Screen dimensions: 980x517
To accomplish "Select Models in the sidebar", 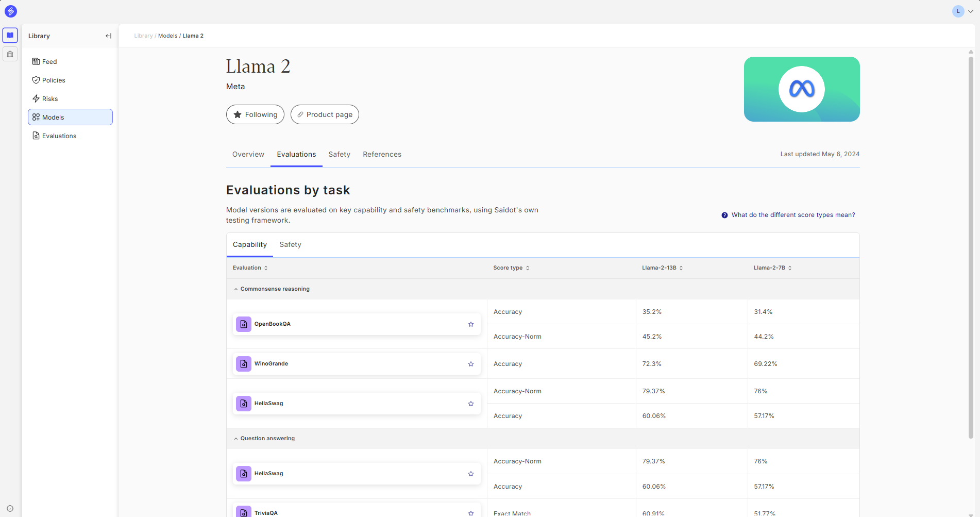I will click(70, 117).
